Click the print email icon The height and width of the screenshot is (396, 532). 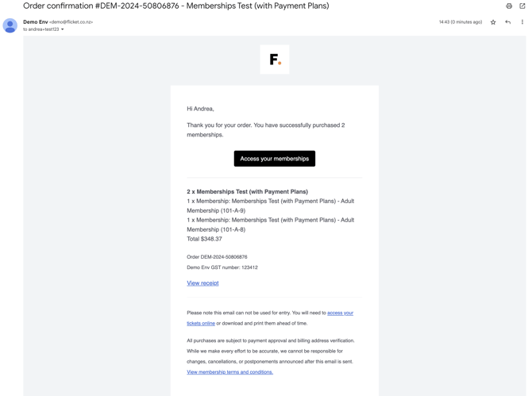pyautogui.click(x=509, y=6)
